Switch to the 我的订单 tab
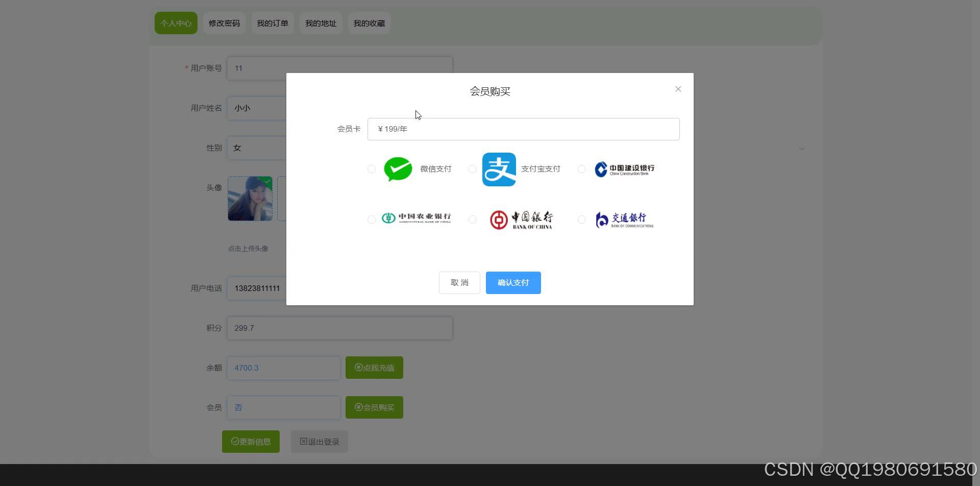The width and height of the screenshot is (980, 486). click(x=273, y=23)
